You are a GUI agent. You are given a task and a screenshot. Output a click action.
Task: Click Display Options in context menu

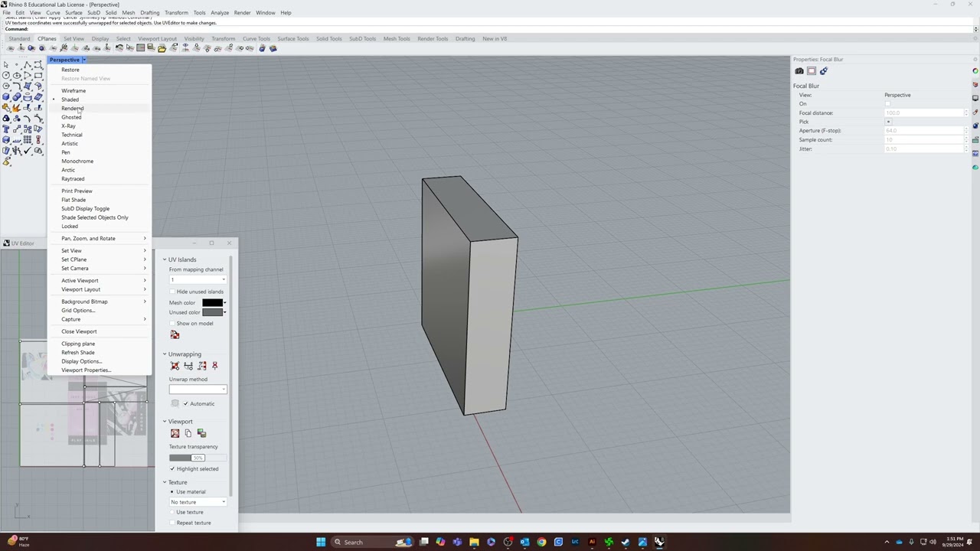click(100, 361)
